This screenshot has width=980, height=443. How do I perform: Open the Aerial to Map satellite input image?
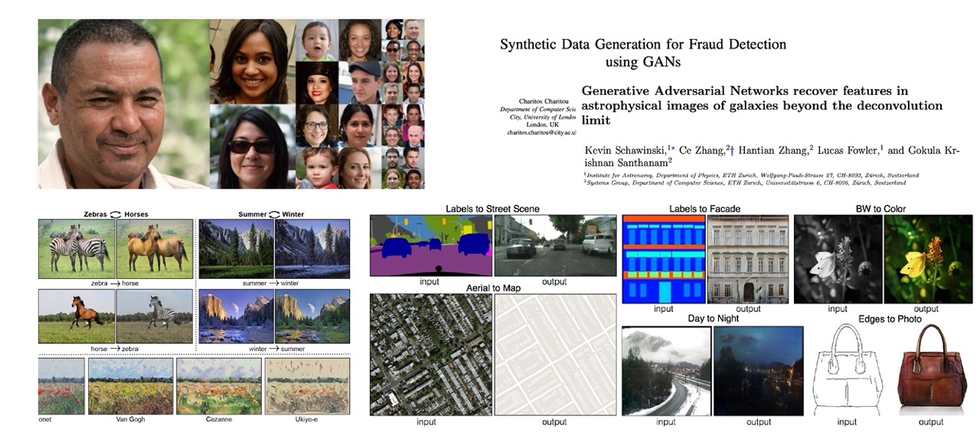point(431,354)
